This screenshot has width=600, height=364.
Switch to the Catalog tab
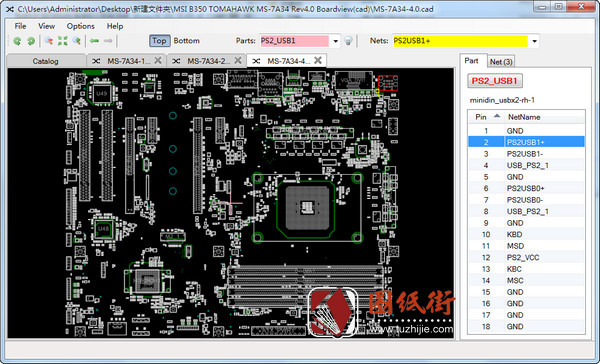pos(46,61)
